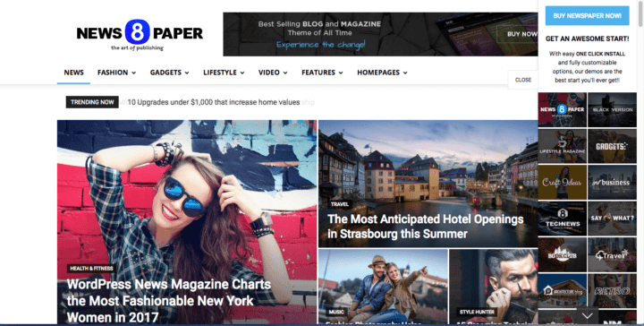Open the Strasbourg Hotel Openings article
Screen dimensions: 644x326
(426, 227)
